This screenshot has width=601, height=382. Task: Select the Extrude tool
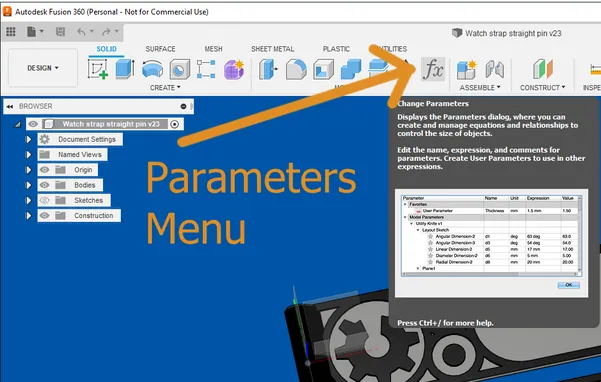pyautogui.click(x=125, y=69)
